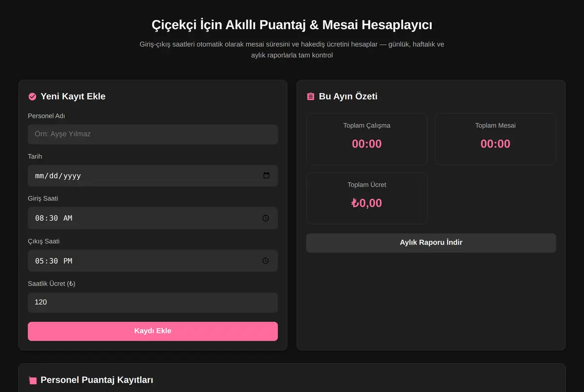Open the clock picker for Giriş Saati

(x=266, y=218)
